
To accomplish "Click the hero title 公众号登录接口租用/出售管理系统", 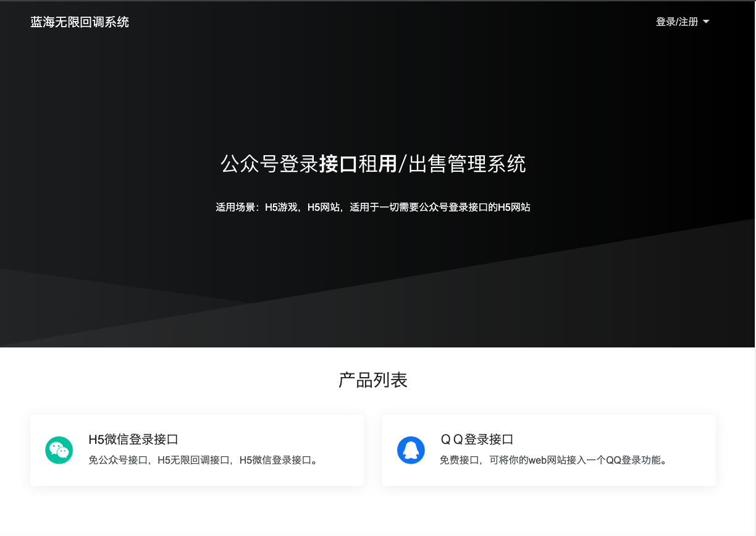I will click(372, 164).
